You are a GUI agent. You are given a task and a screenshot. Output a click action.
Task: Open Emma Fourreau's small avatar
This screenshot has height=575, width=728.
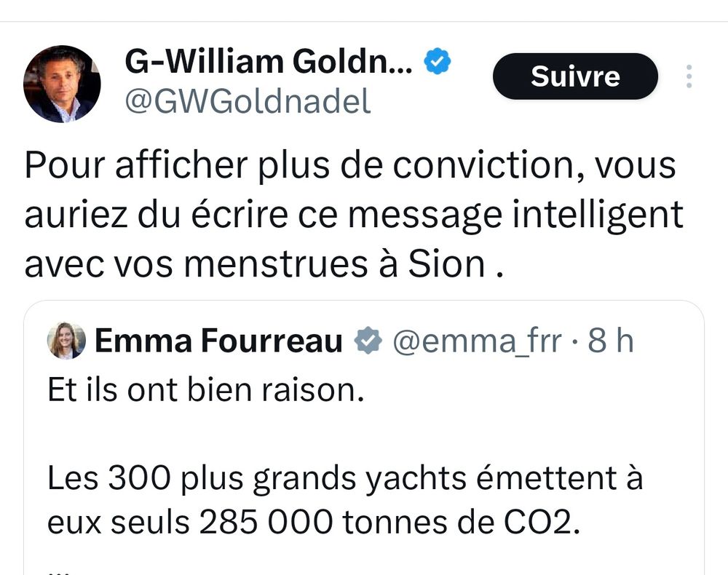pyautogui.click(x=67, y=341)
